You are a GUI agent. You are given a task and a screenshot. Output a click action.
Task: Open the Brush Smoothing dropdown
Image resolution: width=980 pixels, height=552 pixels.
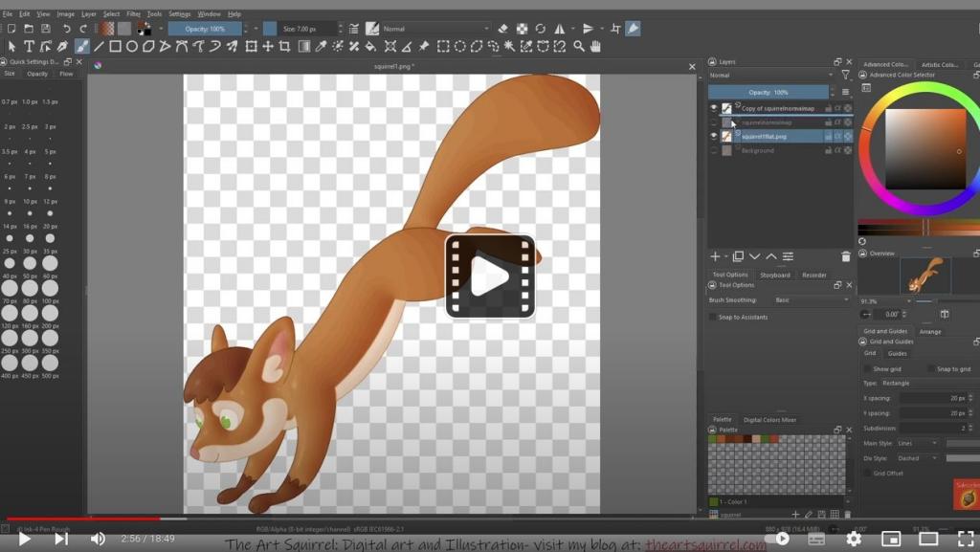point(810,300)
